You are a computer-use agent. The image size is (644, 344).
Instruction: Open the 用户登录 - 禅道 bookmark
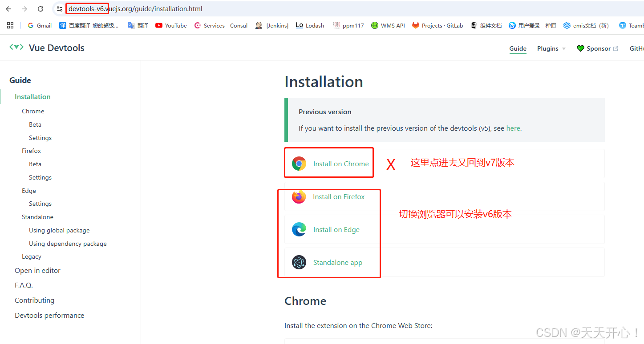pyautogui.click(x=532, y=25)
